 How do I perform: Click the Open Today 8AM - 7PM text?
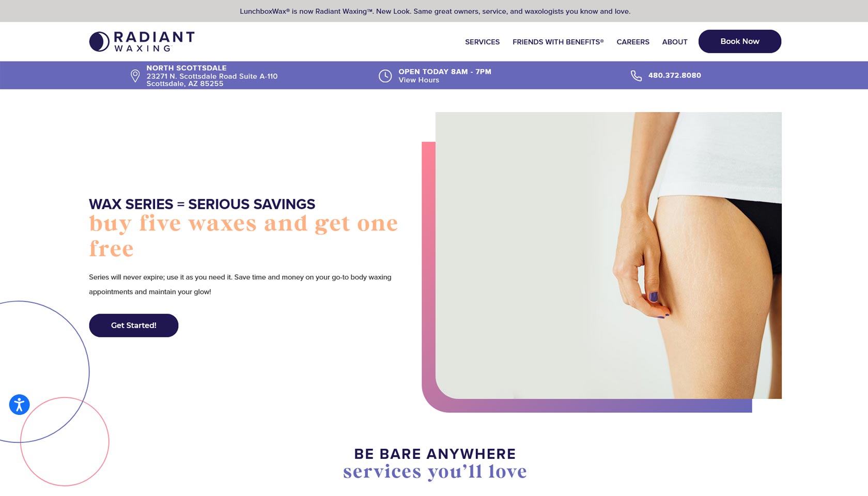pyautogui.click(x=445, y=72)
